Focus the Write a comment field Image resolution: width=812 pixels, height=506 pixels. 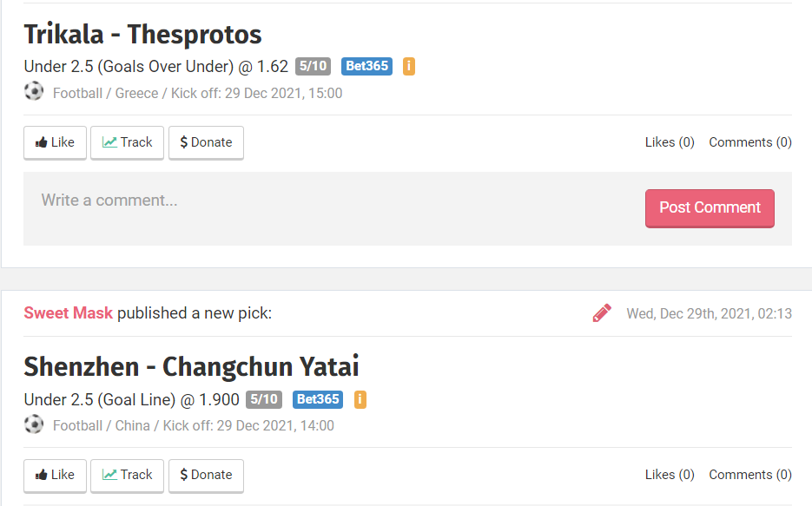click(x=330, y=201)
